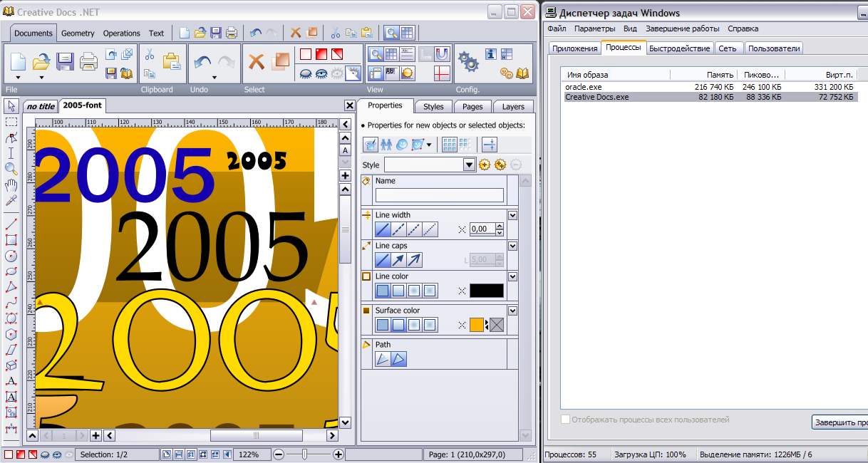This screenshot has height=463, width=868.
Task: Click the Delete X icon in Select group
Action: (x=257, y=61)
